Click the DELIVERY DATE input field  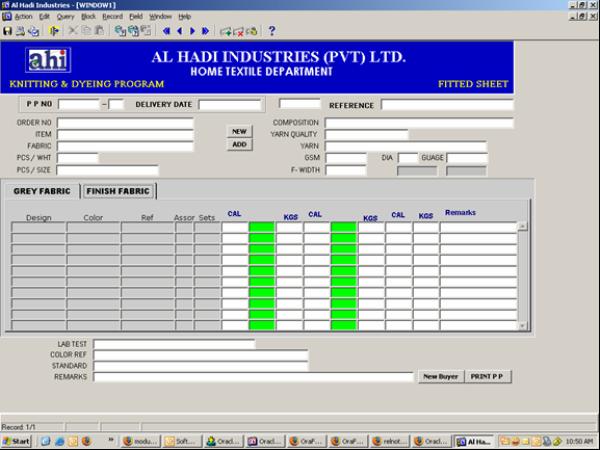[230, 105]
